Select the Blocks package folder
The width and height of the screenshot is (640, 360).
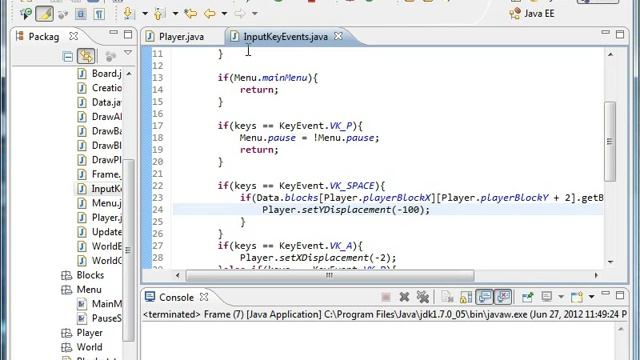82,275
